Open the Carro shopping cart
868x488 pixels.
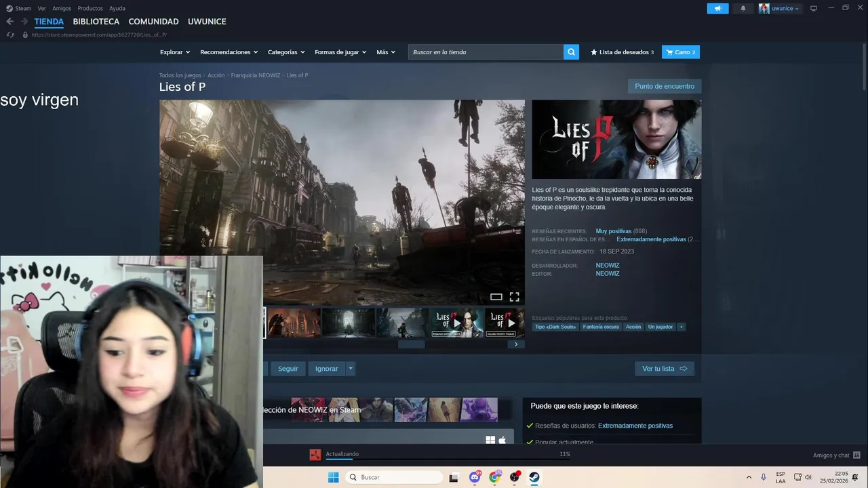(680, 52)
